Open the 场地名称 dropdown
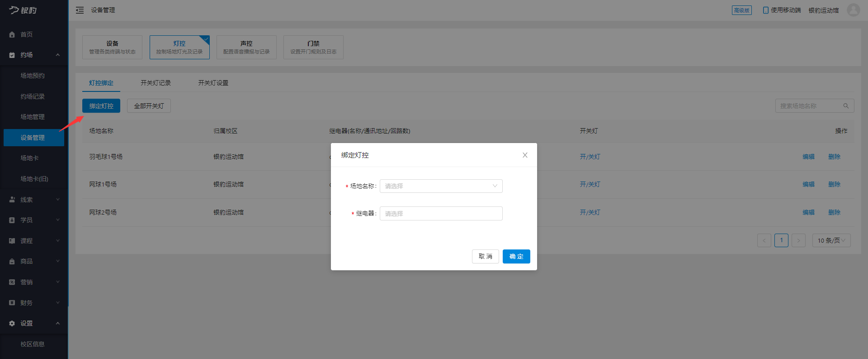 [x=441, y=186]
